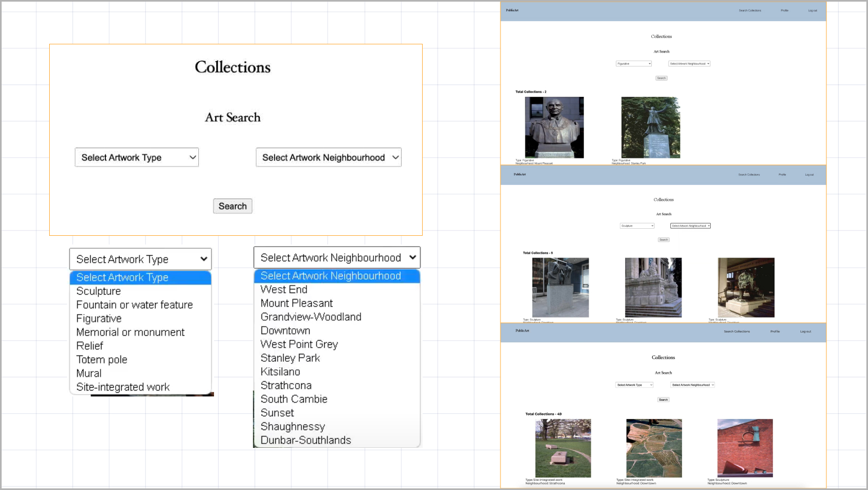The width and height of the screenshot is (868, 490).
Task: Select the highlighted Select Artwork Neighbourhood list option
Action: pyautogui.click(x=337, y=276)
